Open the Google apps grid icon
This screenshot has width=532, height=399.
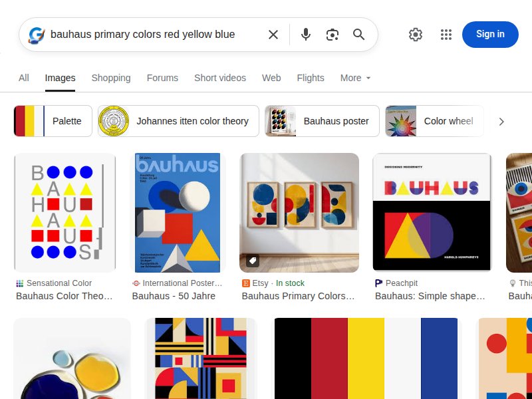tap(446, 34)
